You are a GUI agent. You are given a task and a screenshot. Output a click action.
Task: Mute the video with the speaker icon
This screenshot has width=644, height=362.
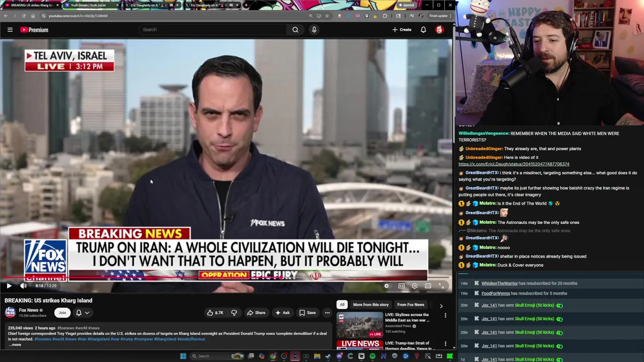click(x=23, y=286)
